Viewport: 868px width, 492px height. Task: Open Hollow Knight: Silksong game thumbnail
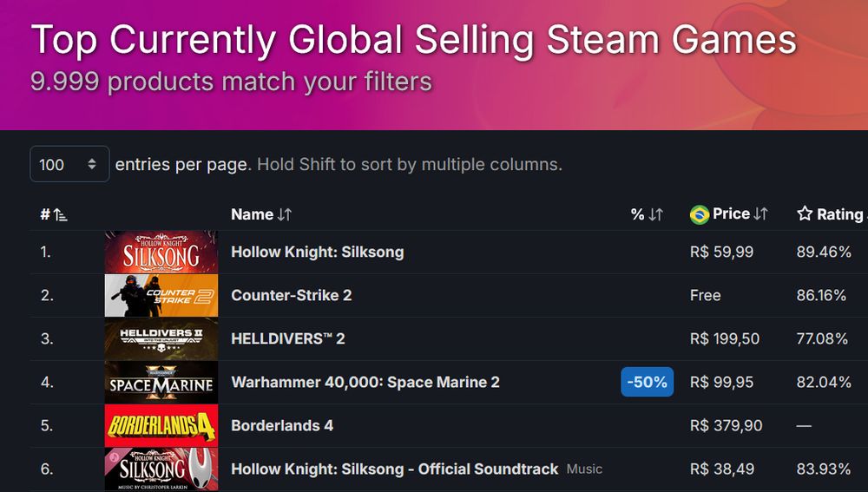point(161,252)
